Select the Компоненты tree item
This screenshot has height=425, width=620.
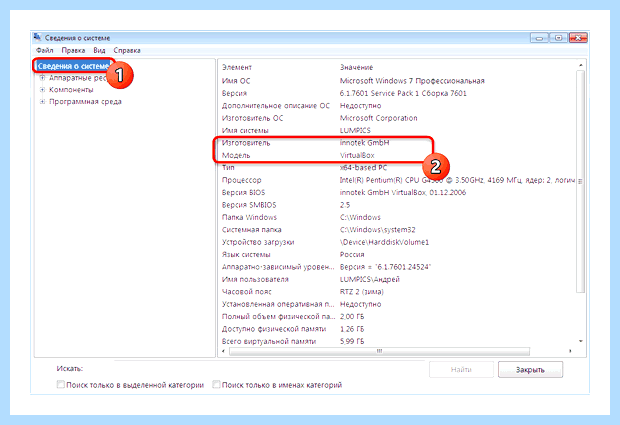[x=71, y=90]
